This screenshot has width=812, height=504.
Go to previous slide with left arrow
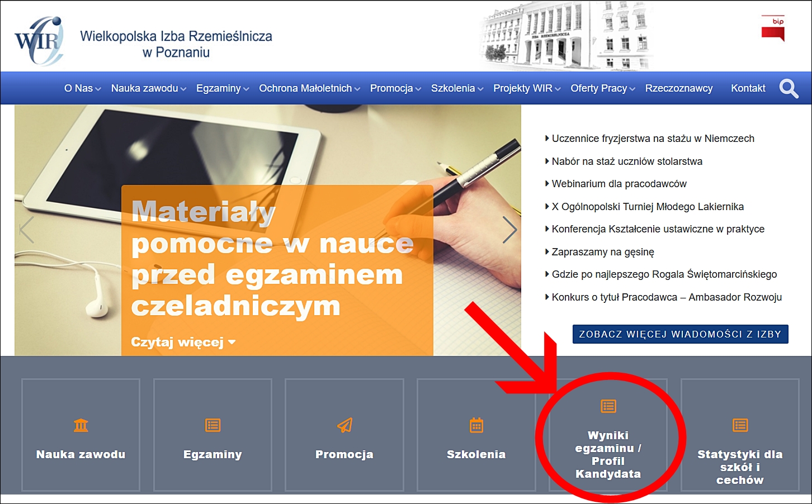(27, 230)
